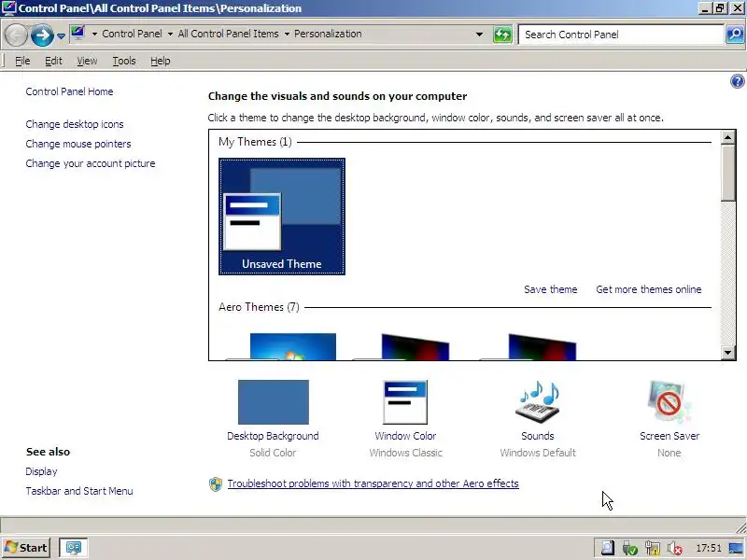Open the Window Color icon
Viewport: 747px width, 560px height.
[405, 402]
